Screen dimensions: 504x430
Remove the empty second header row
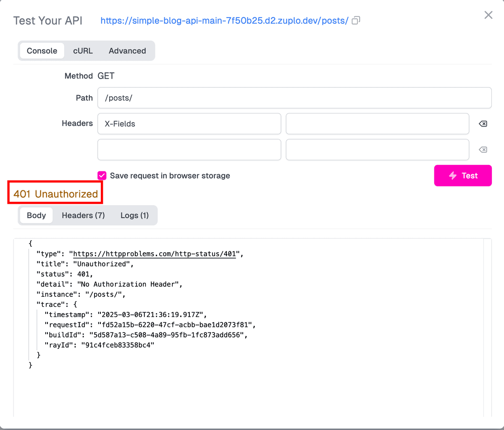coord(483,150)
